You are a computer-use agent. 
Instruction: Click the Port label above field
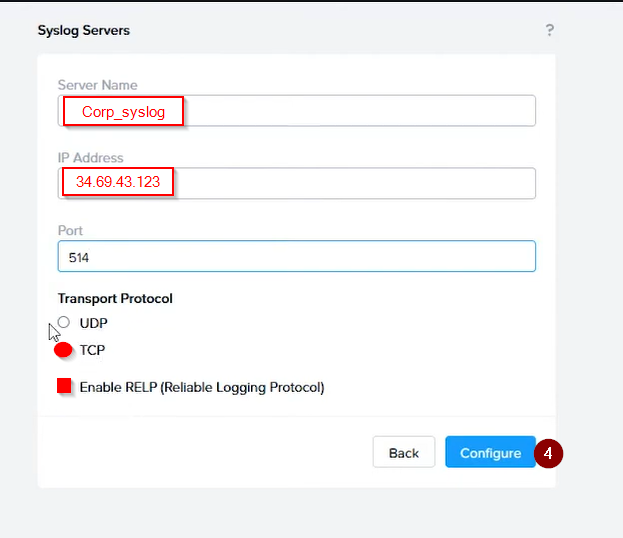pos(70,230)
